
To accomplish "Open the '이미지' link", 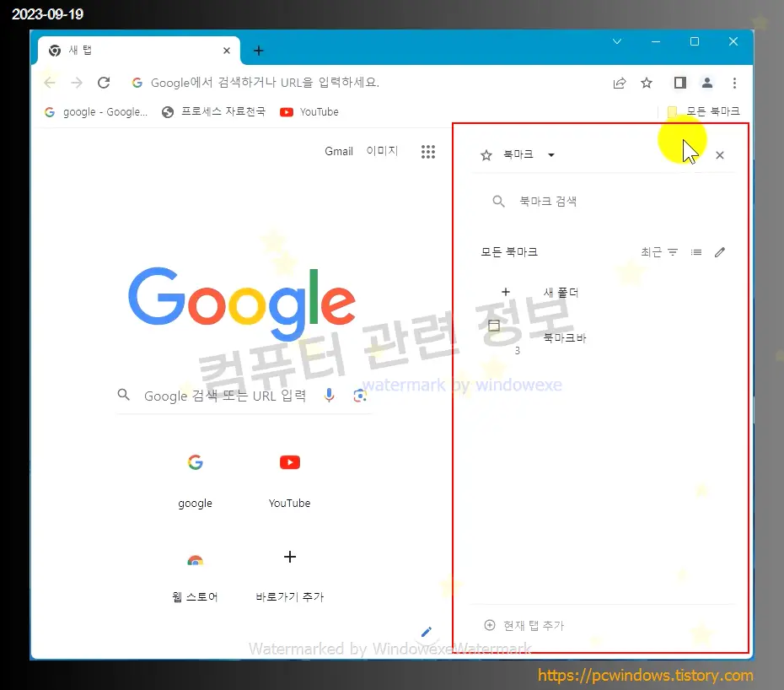I will pos(382,151).
